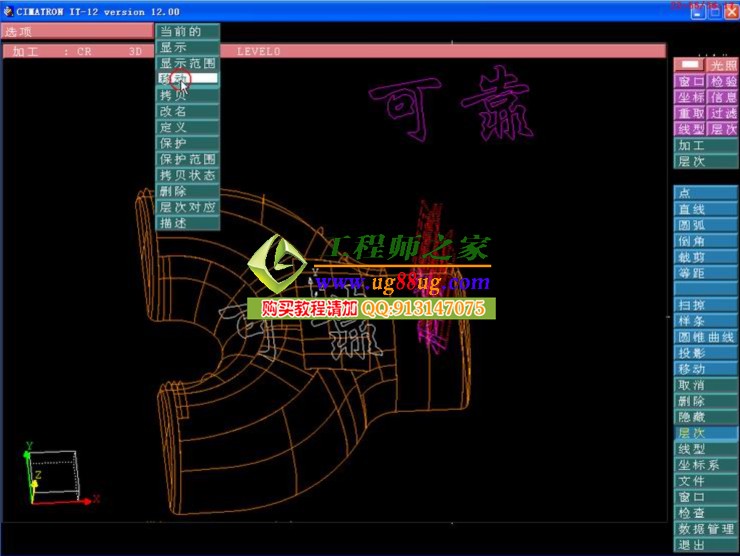Close the Cimatron window
Viewport: 740px width, 556px height.
tap(732, 12)
